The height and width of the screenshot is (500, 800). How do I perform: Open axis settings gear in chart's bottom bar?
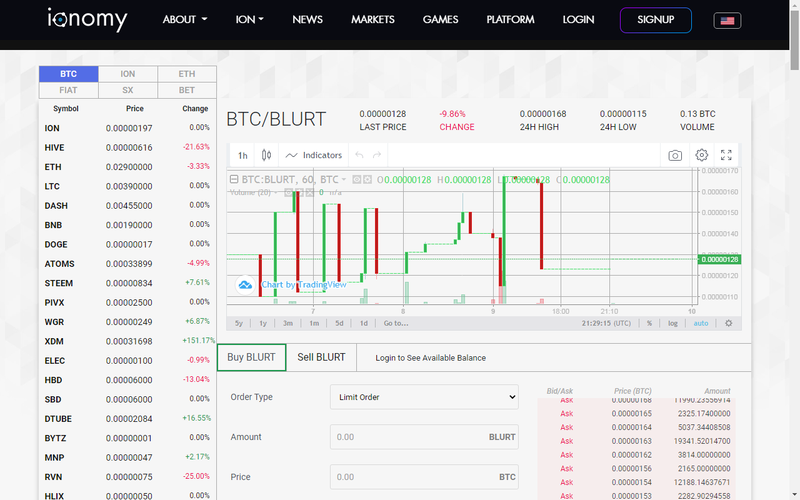click(x=729, y=323)
